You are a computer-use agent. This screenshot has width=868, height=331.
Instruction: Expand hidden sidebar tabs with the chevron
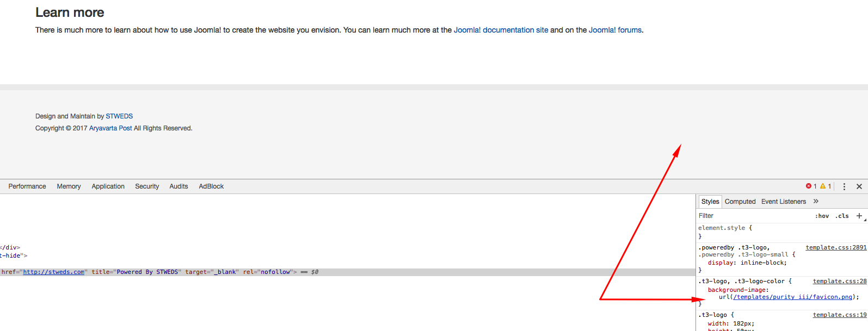click(816, 201)
